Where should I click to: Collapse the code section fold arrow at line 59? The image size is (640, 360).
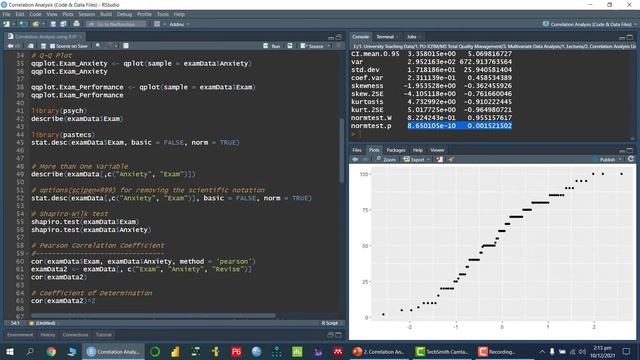point(27,253)
